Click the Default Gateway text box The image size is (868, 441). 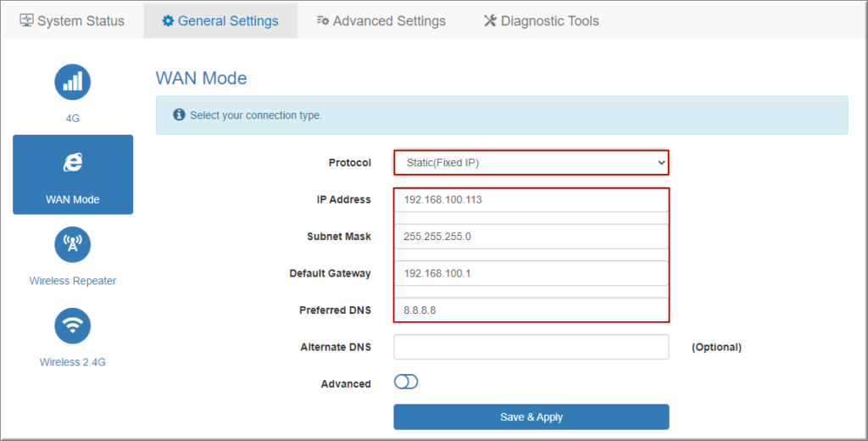coord(531,273)
